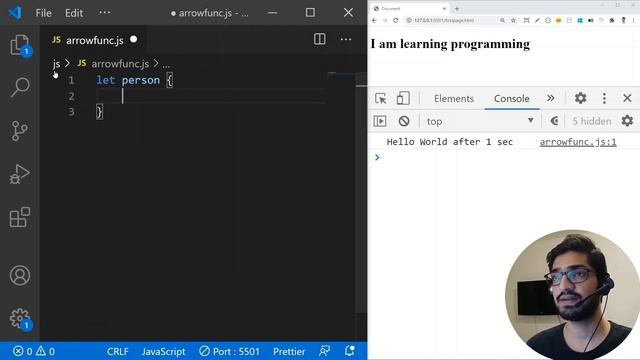This screenshot has height=360, width=640.
Task: Open Chrome three-dot menu
Action: [x=633, y=20]
